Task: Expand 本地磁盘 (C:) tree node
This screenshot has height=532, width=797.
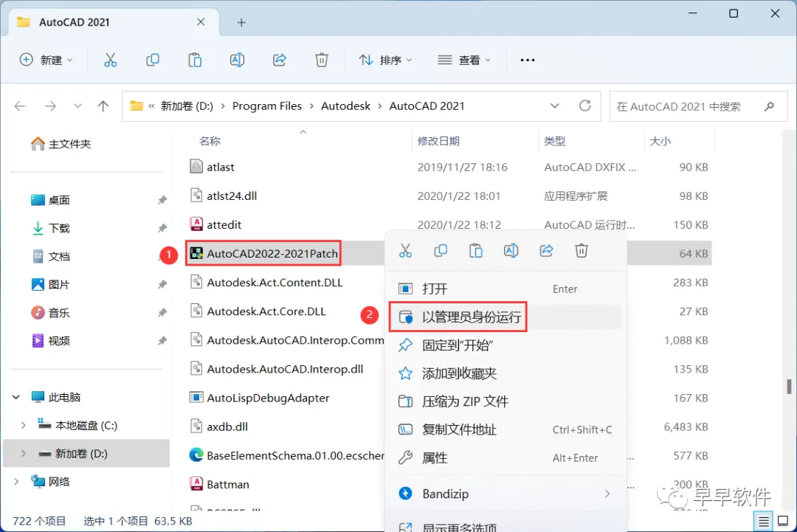Action: tap(24, 425)
